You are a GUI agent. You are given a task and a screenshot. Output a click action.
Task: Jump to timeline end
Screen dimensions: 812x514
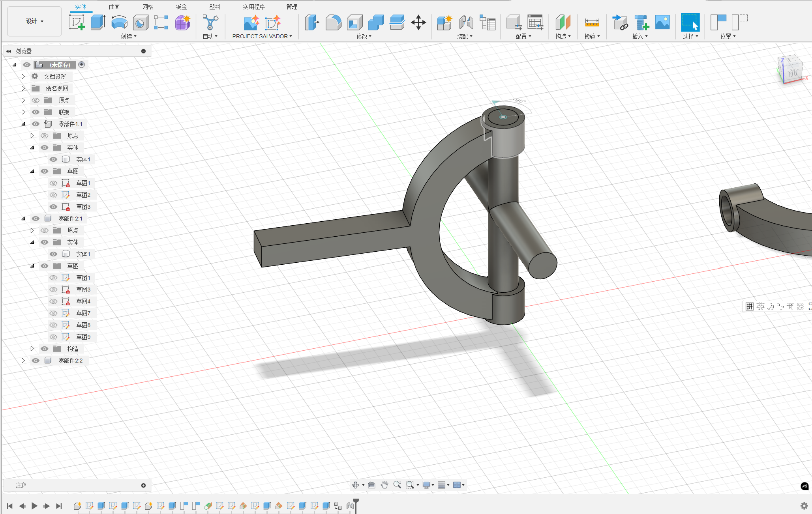59,506
